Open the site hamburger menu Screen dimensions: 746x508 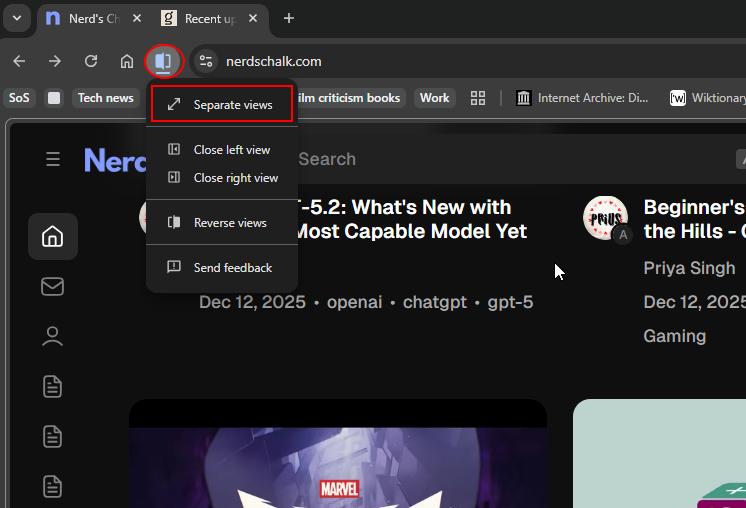click(53, 159)
